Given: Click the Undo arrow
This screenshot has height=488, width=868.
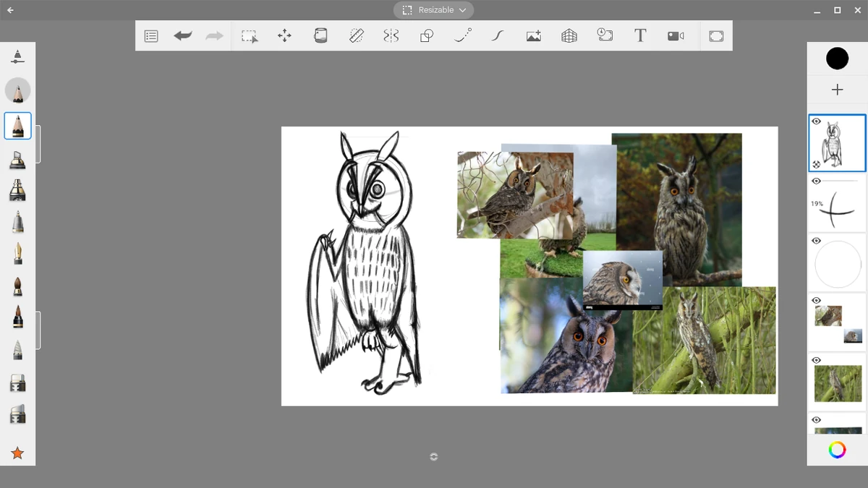Looking at the screenshot, I should point(182,35).
